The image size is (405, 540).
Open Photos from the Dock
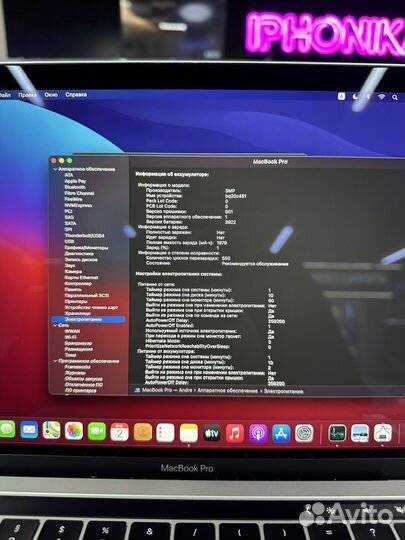click(74, 431)
